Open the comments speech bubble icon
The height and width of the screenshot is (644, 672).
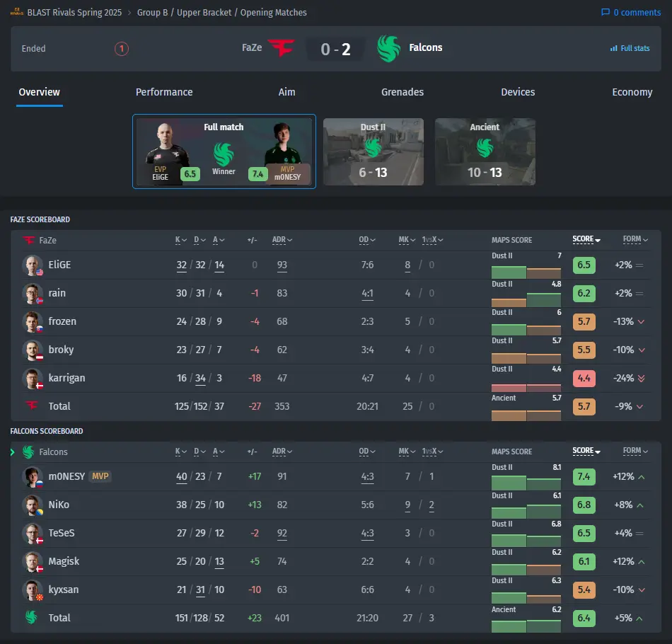pyautogui.click(x=605, y=12)
